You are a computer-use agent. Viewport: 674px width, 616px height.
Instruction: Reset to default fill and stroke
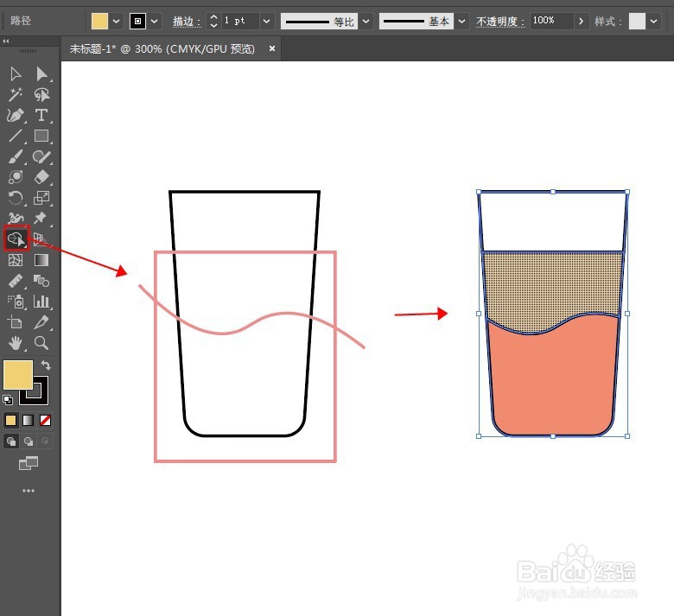(8, 400)
